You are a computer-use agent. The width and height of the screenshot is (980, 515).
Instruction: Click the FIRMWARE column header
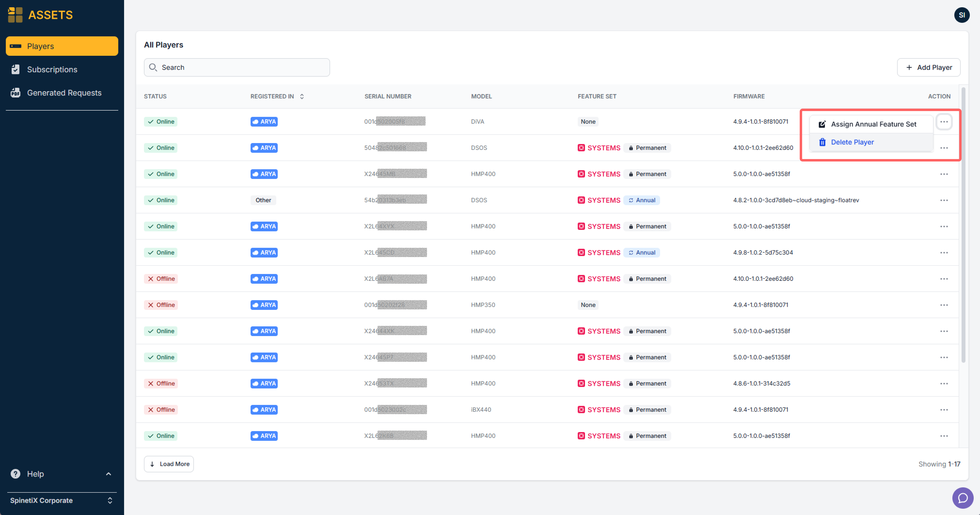point(749,96)
